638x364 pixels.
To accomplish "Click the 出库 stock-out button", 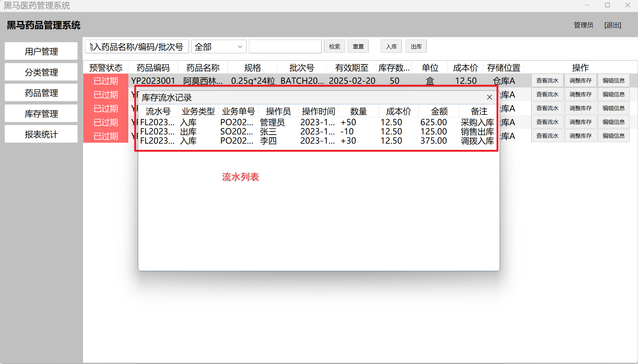I will (x=416, y=47).
